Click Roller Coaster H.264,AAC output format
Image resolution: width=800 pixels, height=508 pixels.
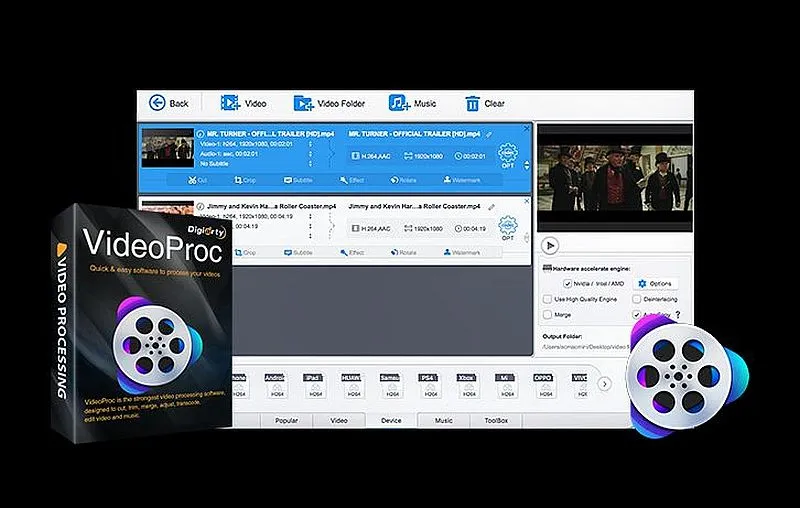click(371, 228)
